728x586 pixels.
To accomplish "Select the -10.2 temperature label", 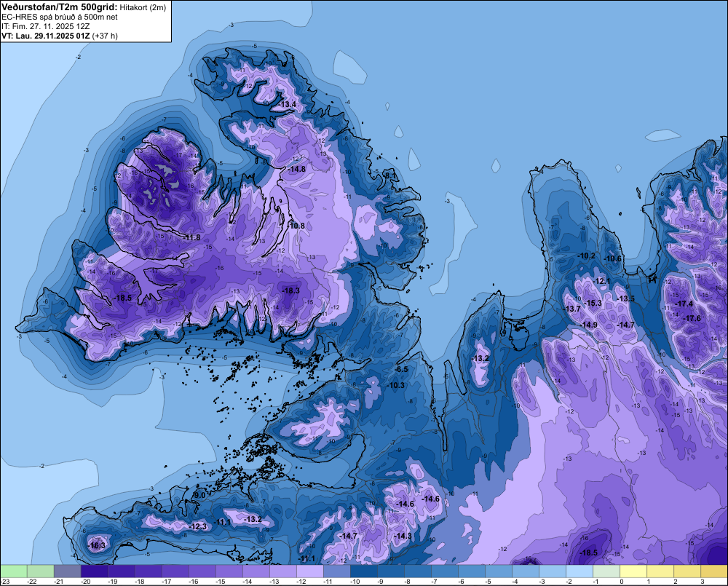I will (586, 256).
